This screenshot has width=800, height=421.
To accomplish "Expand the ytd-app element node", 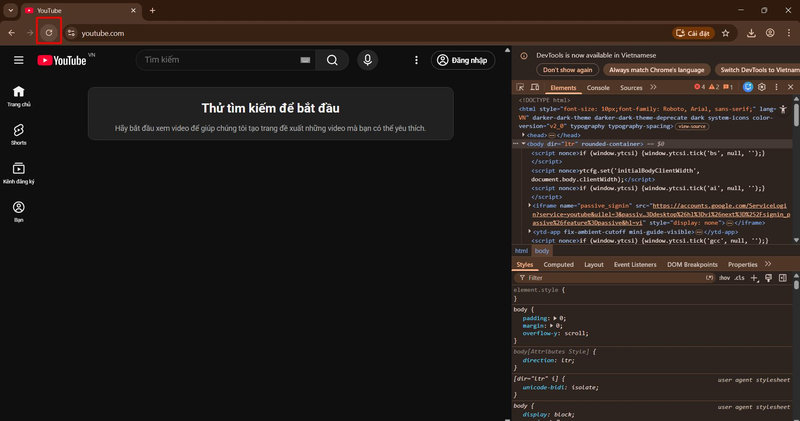I will coord(530,232).
